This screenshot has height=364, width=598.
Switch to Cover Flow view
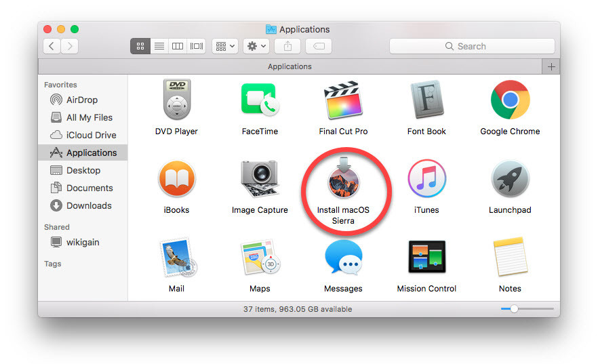pos(197,46)
